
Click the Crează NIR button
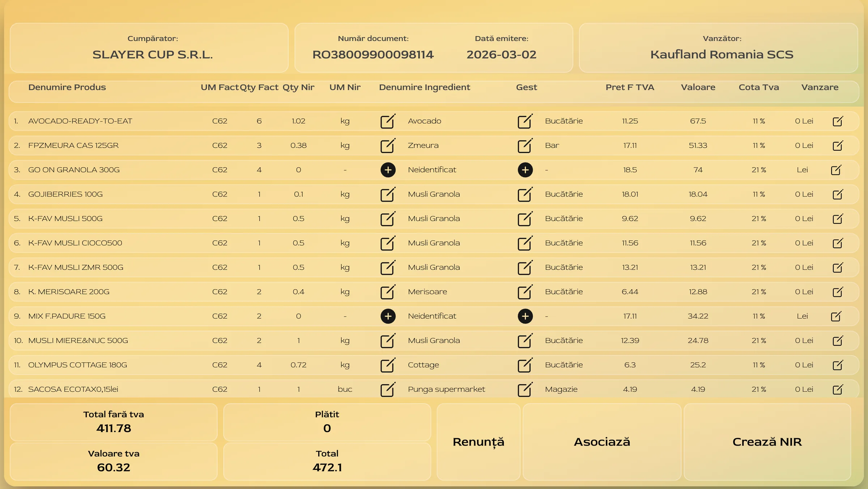767,442
